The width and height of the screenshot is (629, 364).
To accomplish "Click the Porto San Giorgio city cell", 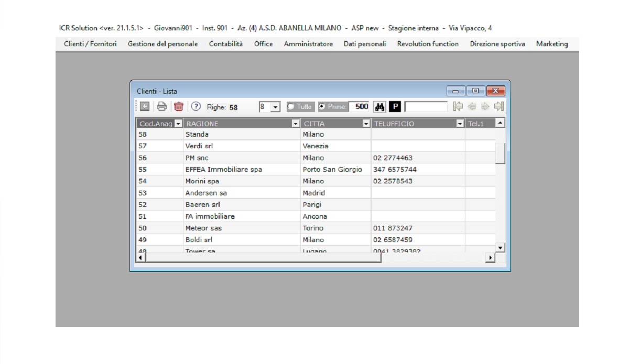I will click(336, 170).
